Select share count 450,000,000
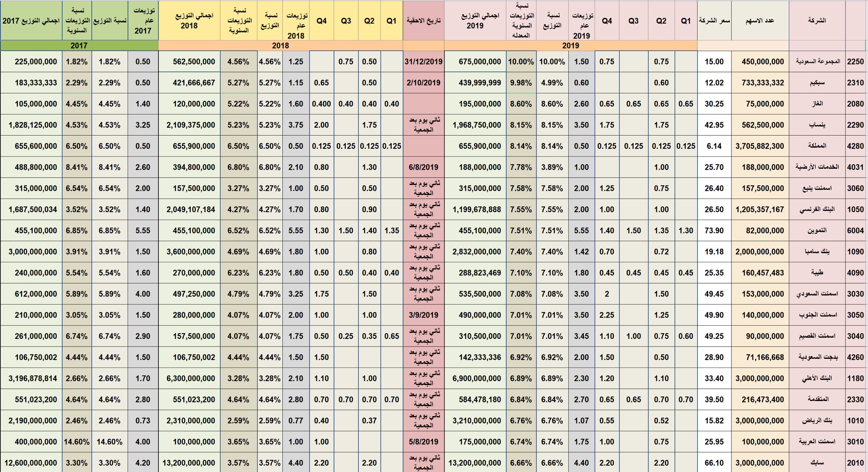Viewport: 868px width, 472px height. click(x=762, y=61)
